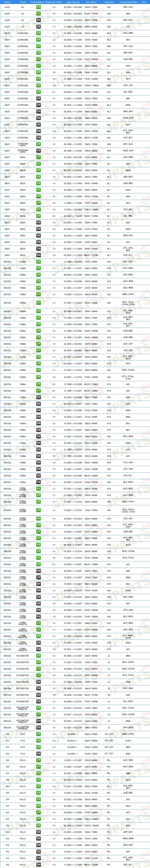
Task: Click diesel icon in Seat Ibiza ASY row
Action: 38,242
